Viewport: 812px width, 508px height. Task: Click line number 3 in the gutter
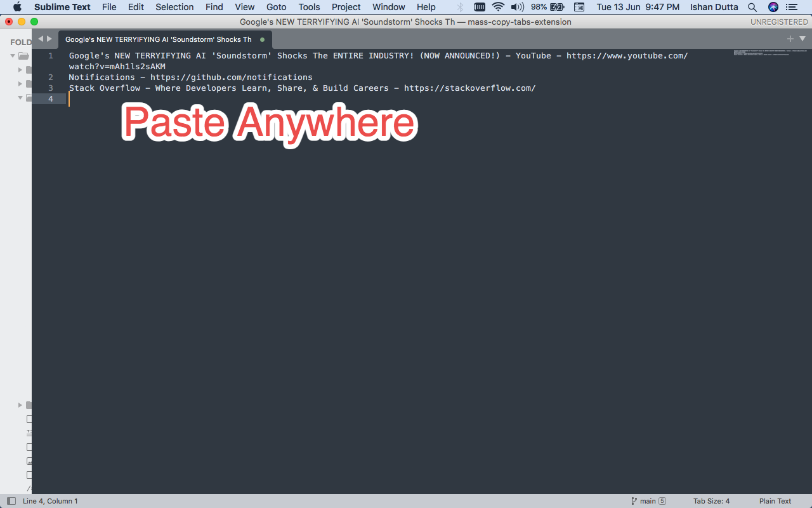[51, 88]
